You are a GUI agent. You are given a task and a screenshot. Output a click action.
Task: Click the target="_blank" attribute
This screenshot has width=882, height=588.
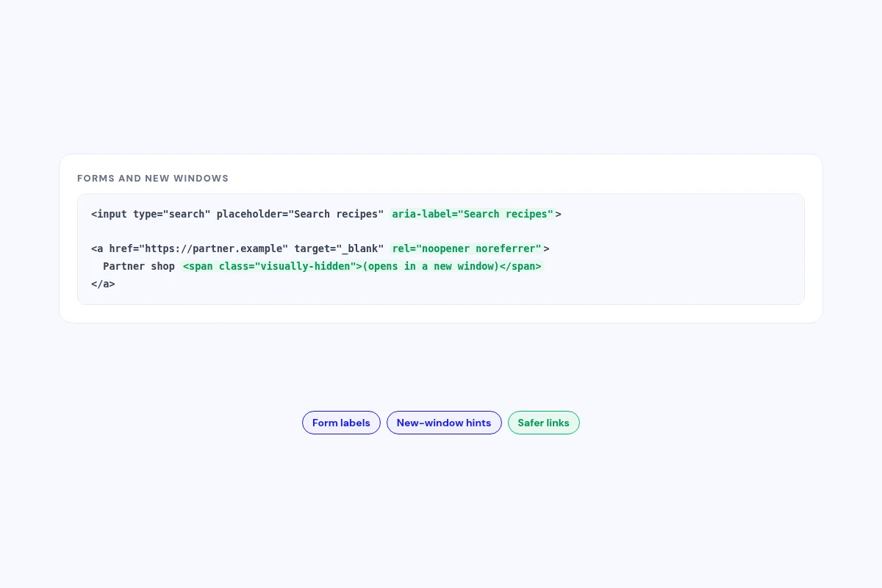click(x=339, y=248)
